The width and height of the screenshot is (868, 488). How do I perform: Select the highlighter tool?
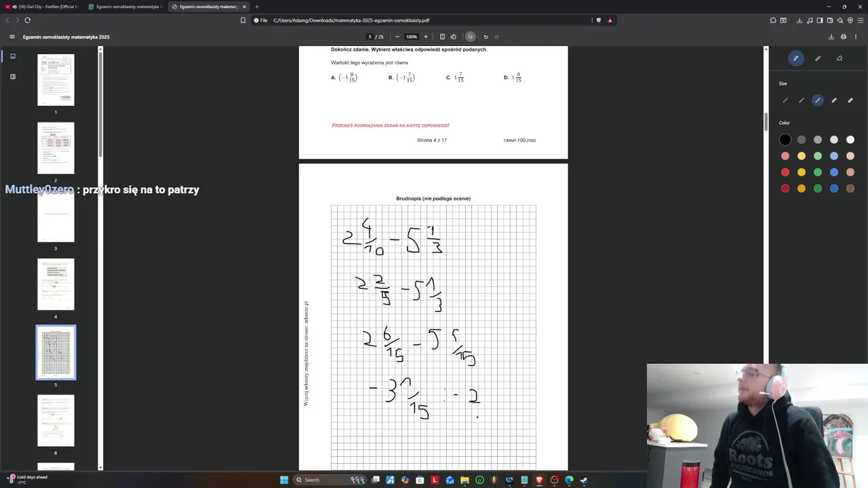click(818, 58)
